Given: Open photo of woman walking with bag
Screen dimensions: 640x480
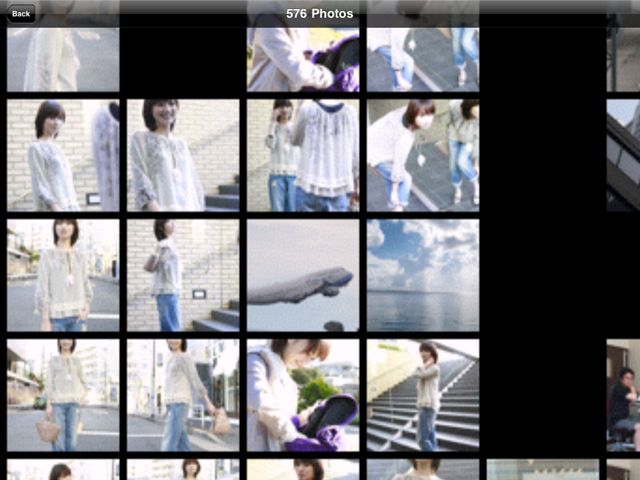Looking at the screenshot, I should point(183,396).
